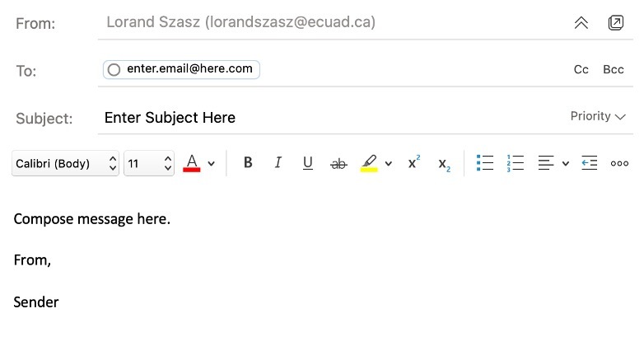Underline the selected text

tap(308, 163)
